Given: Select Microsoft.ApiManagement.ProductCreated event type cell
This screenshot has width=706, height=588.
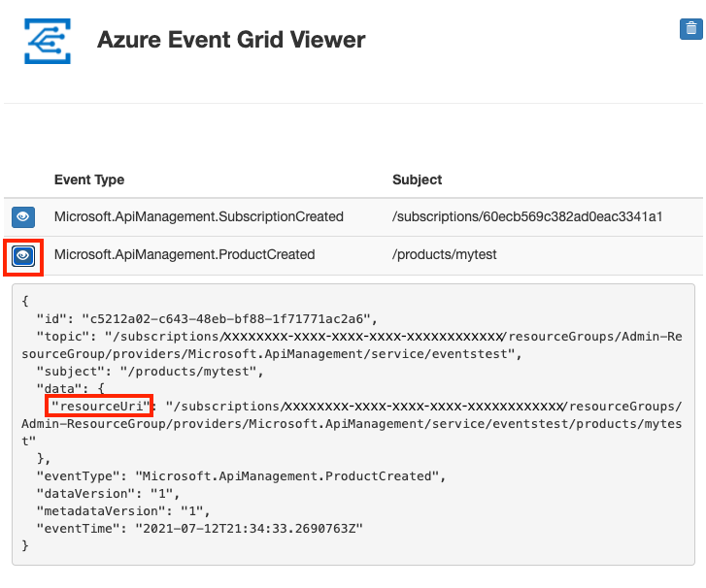Looking at the screenshot, I should tap(185, 254).
